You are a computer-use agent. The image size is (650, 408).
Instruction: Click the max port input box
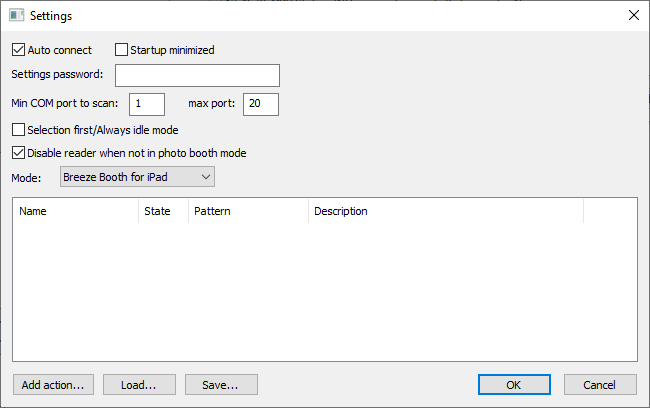(260, 104)
